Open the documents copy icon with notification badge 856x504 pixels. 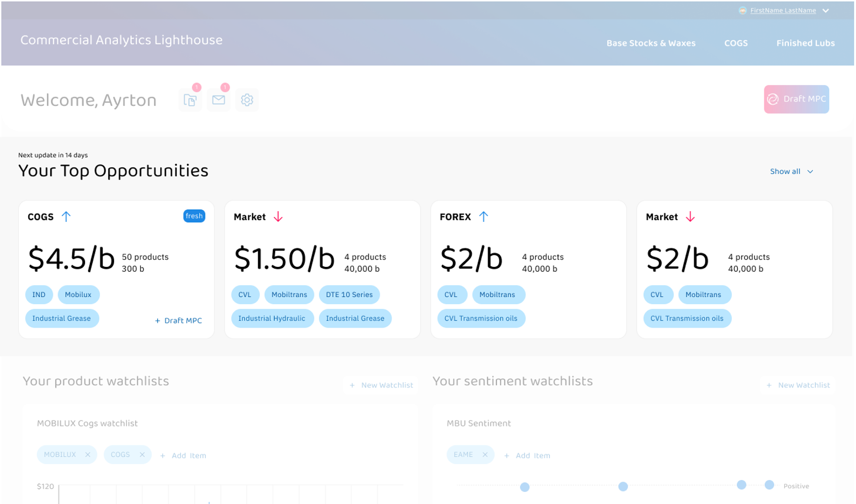tap(190, 100)
